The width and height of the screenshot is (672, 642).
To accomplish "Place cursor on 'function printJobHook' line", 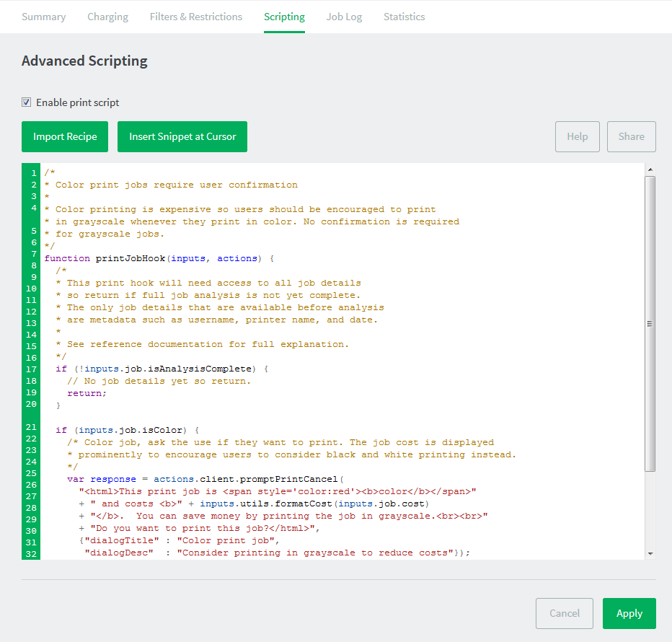I will coord(159,258).
